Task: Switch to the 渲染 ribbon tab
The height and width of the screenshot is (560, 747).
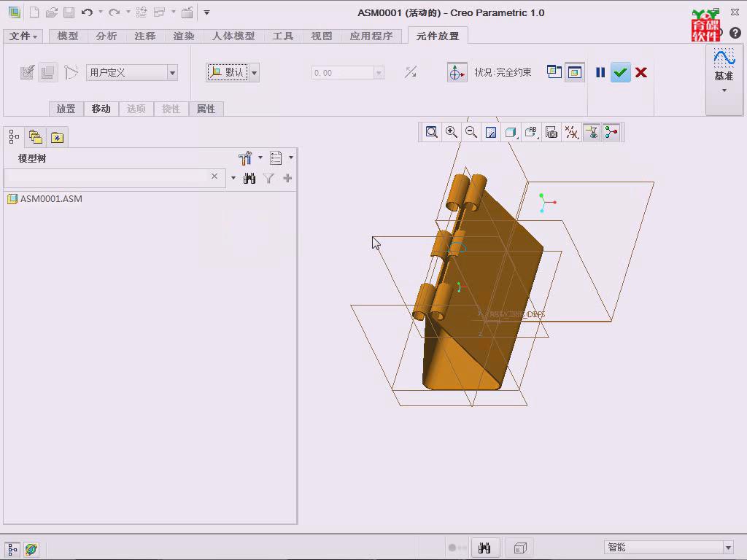Action: [184, 36]
